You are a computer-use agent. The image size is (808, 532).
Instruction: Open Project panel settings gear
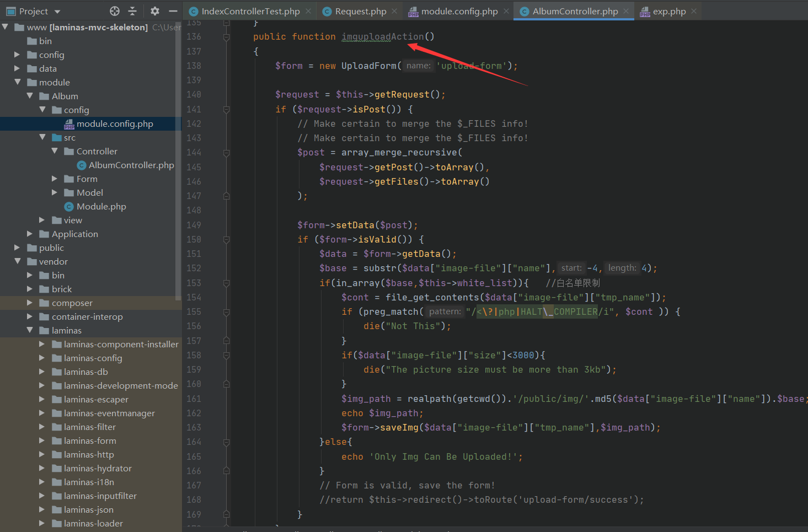tap(155, 11)
